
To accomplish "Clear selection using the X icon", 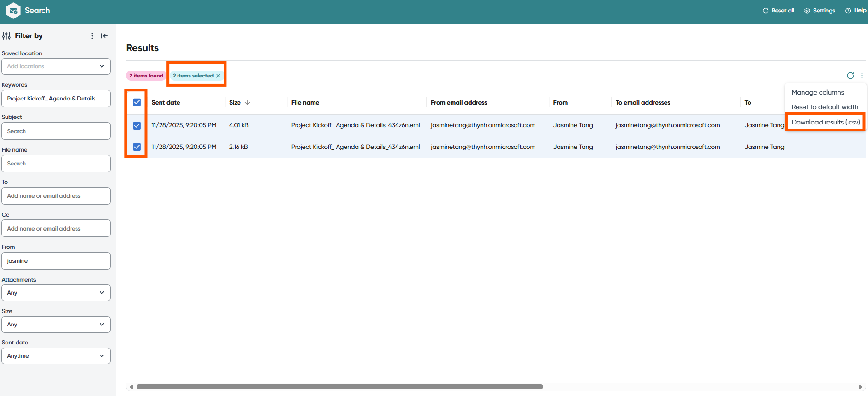I will pos(218,76).
